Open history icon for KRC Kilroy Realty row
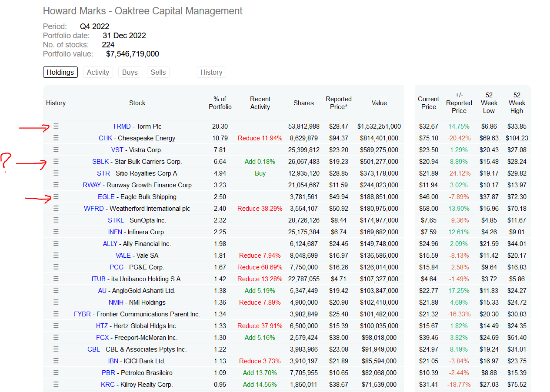Viewport: 550px width, 392px height. [x=56, y=384]
